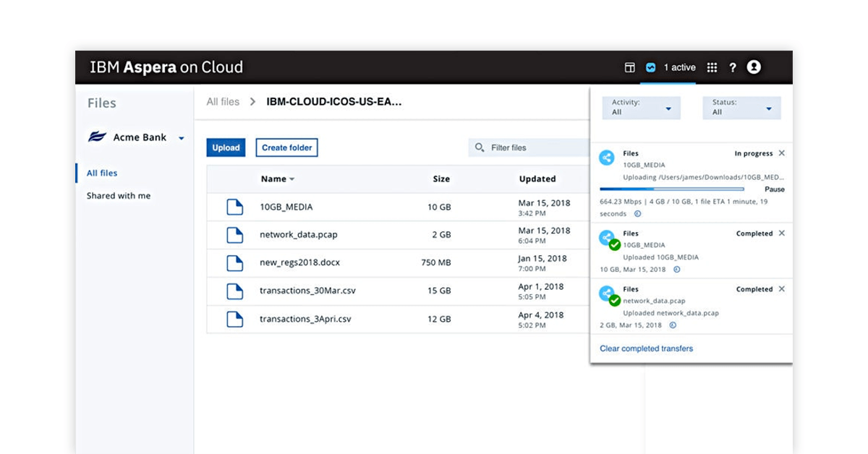Viewport: 868px width, 454px height.
Task: Open file named transactions_3Apri.csv
Action: 305,319
